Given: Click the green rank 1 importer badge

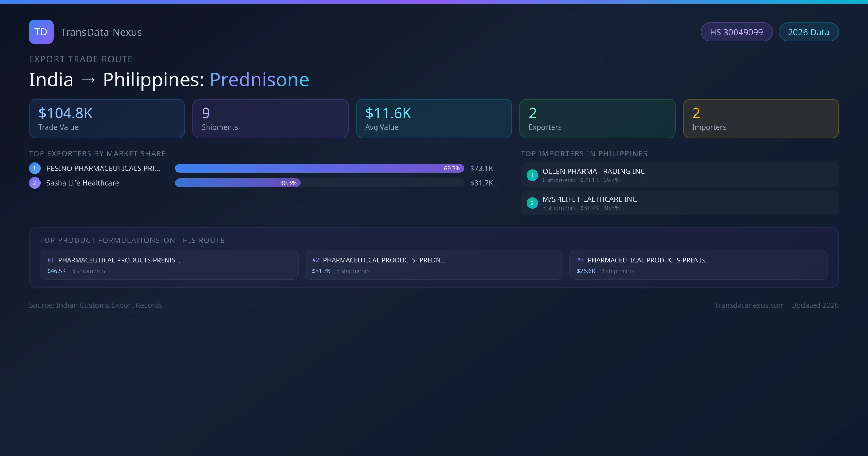Looking at the screenshot, I should tap(532, 175).
